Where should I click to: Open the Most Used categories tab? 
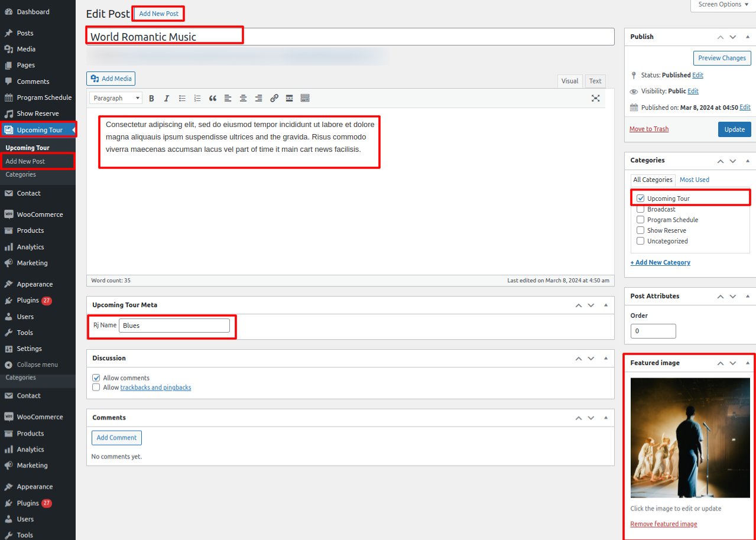coord(694,180)
